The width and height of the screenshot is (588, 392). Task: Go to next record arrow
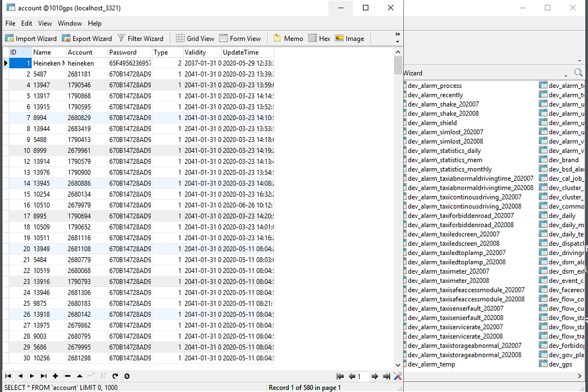(x=32, y=376)
